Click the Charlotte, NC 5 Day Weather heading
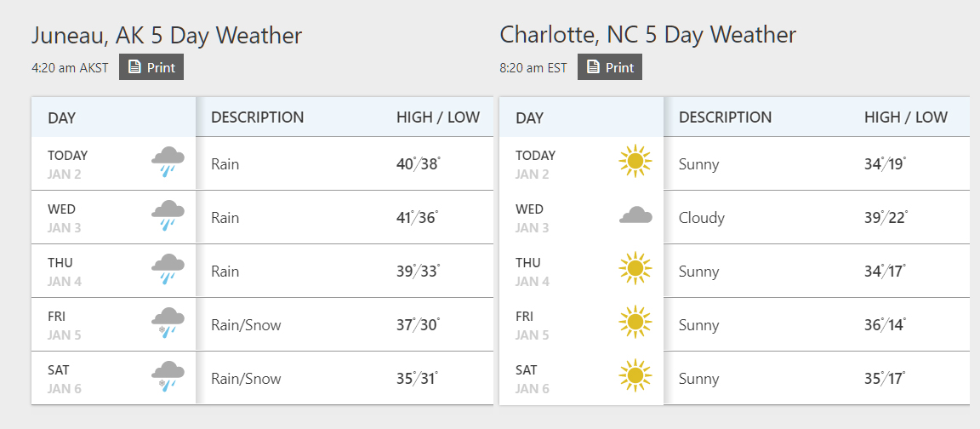The width and height of the screenshot is (980, 429). coord(647,35)
